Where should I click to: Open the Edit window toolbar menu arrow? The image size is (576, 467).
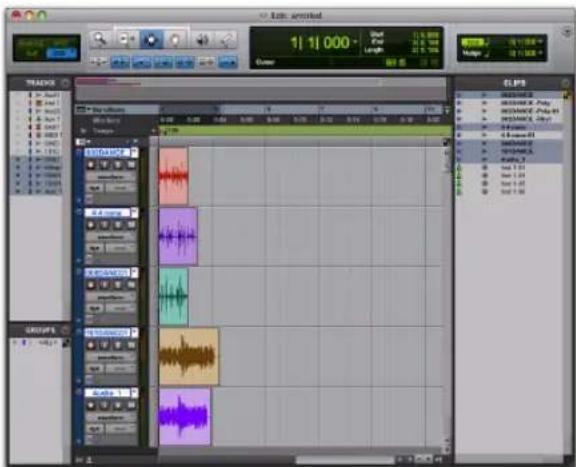[x=566, y=33]
